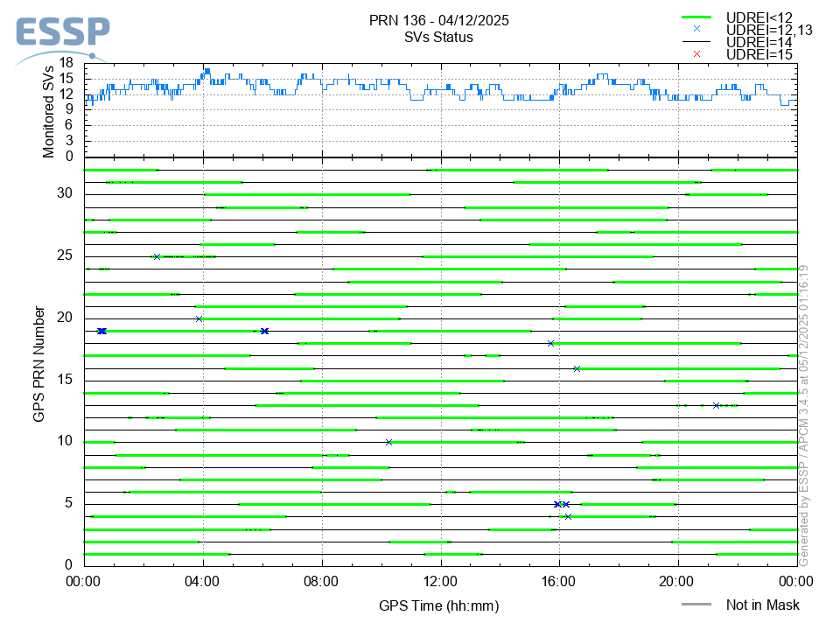Click the black X marker on PRN 13 row
Viewport: 840px width, 630px height.
[x=716, y=405]
